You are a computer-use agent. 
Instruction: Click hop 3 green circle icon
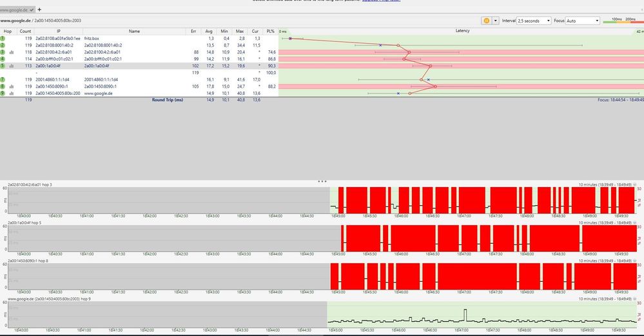tap(3, 52)
